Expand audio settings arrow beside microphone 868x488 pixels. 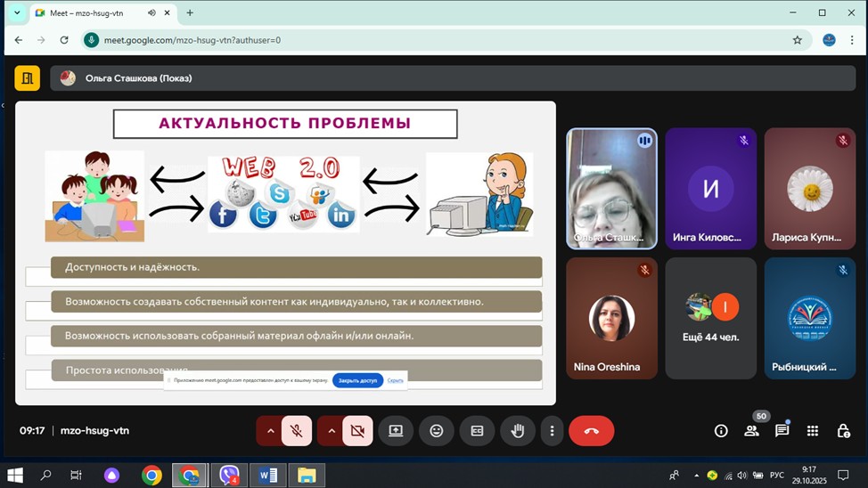click(x=270, y=431)
